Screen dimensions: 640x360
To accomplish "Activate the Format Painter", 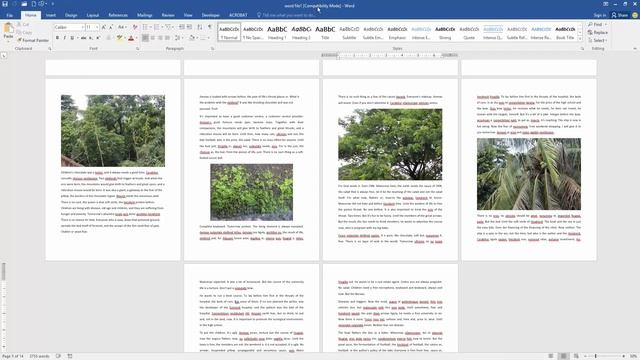I will tap(33, 40).
